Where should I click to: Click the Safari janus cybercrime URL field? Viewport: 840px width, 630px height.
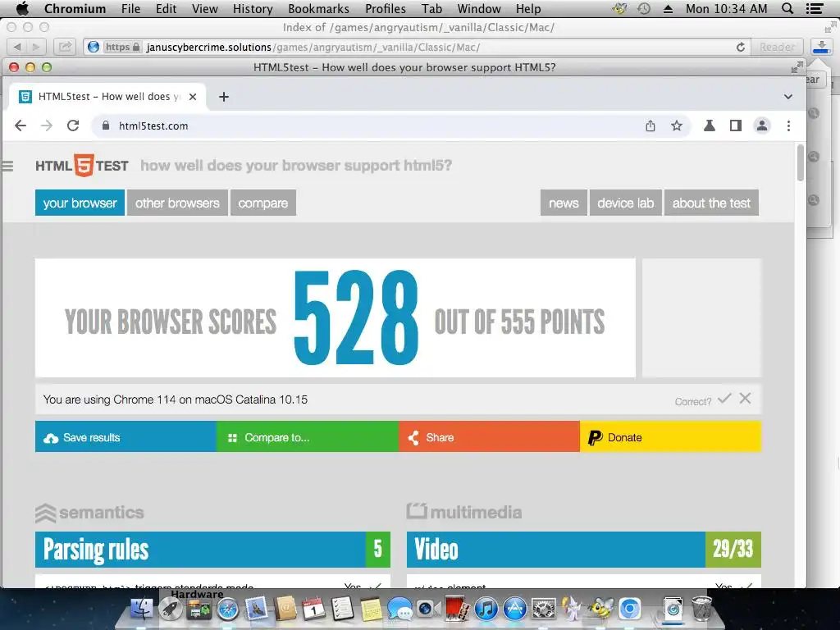tap(418, 47)
